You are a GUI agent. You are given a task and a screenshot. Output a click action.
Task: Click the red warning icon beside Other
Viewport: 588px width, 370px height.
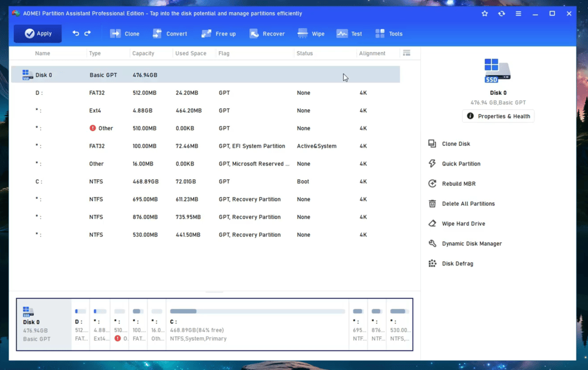tap(92, 128)
